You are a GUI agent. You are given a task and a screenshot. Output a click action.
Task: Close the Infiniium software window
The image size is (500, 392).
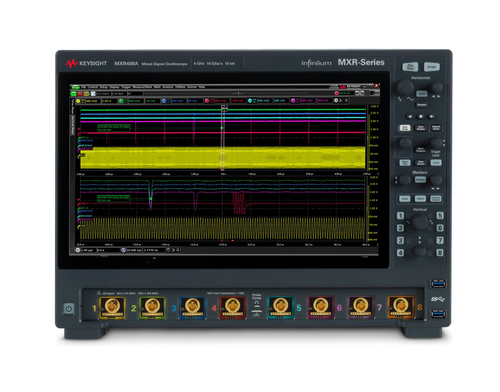coord(377,86)
